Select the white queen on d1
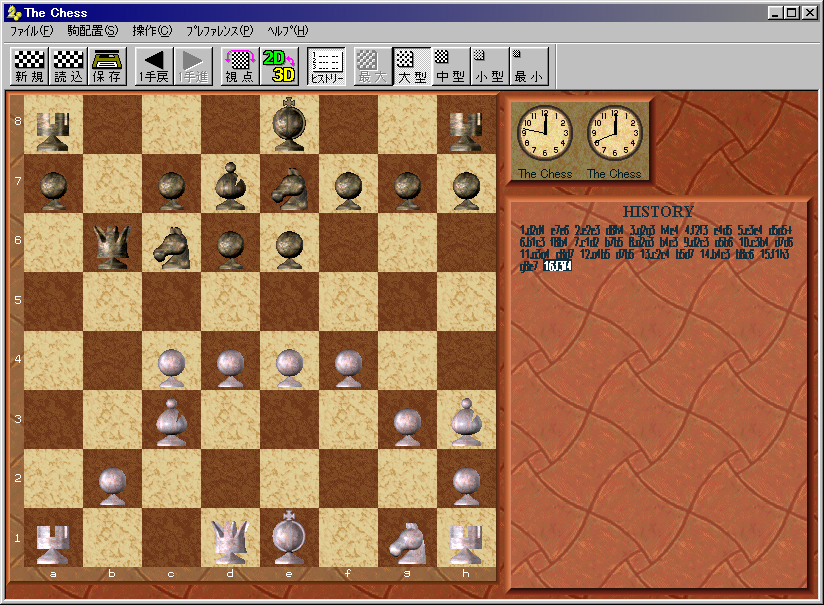This screenshot has height=605, width=824. pos(230,539)
